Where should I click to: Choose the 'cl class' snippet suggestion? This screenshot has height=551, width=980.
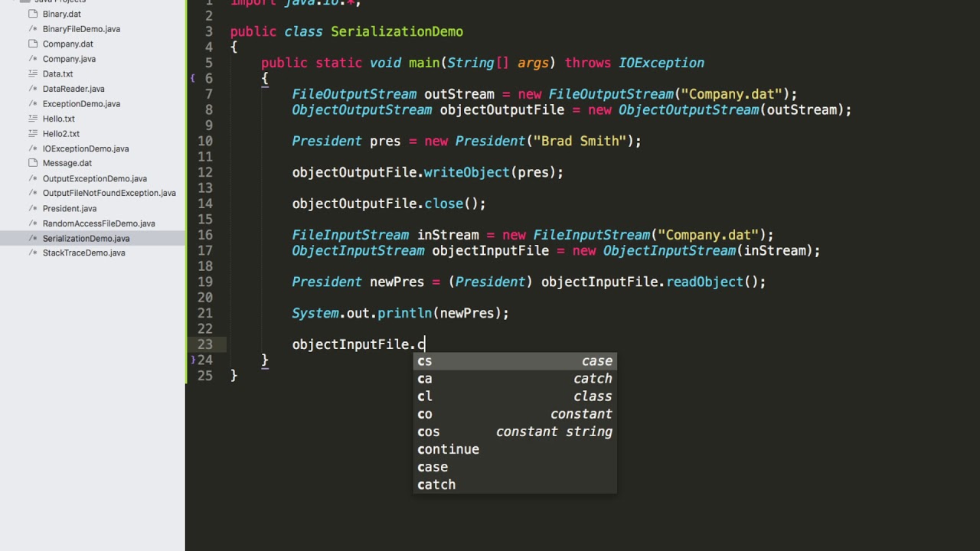(x=514, y=396)
